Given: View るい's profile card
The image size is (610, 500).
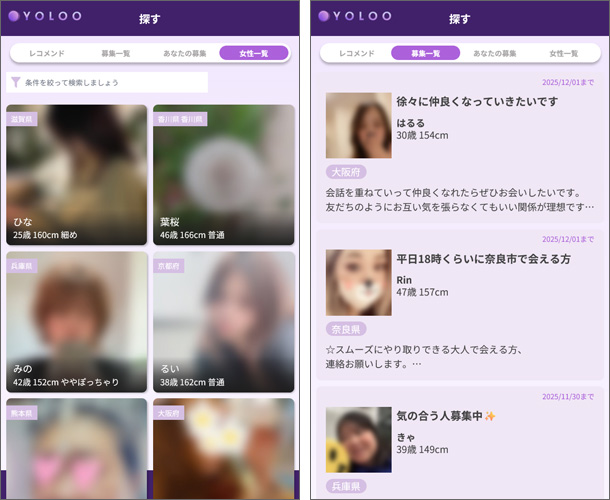Looking at the screenshot, I should pyautogui.click(x=224, y=322).
